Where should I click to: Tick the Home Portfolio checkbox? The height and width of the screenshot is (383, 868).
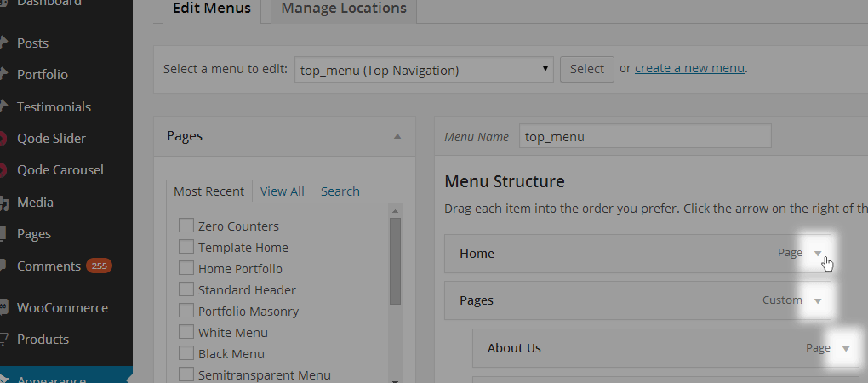(x=186, y=268)
